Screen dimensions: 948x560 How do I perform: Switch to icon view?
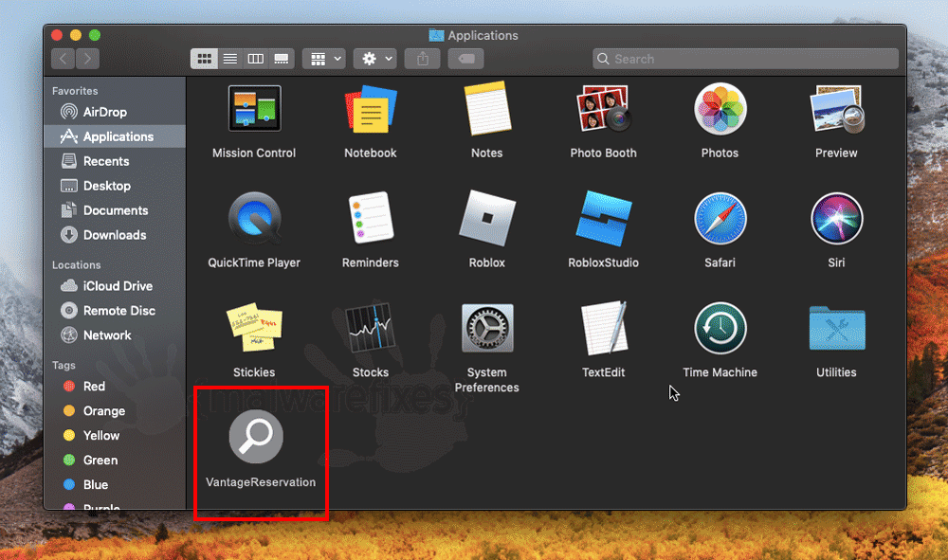click(x=205, y=59)
